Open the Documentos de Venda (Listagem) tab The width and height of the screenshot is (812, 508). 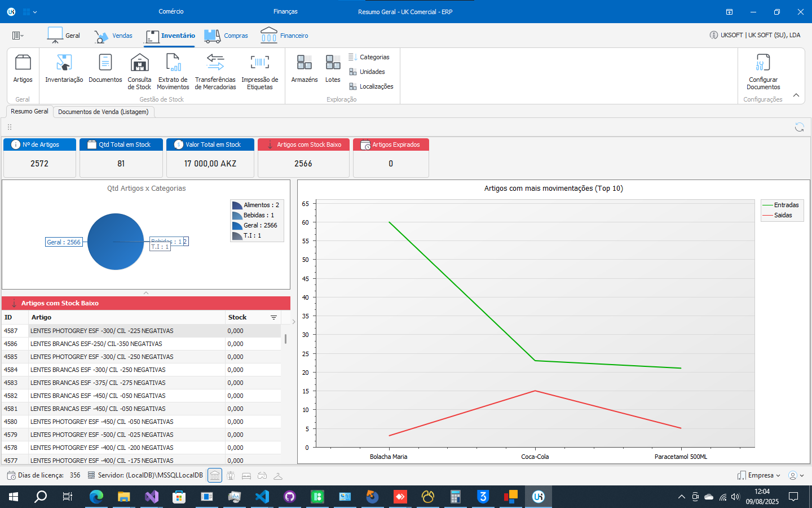click(103, 112)
